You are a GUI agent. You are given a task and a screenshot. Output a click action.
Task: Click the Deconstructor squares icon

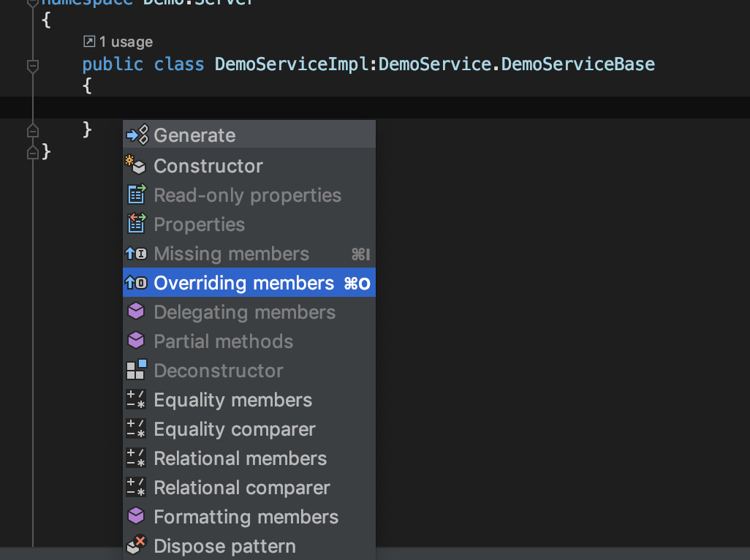(136, 371)
